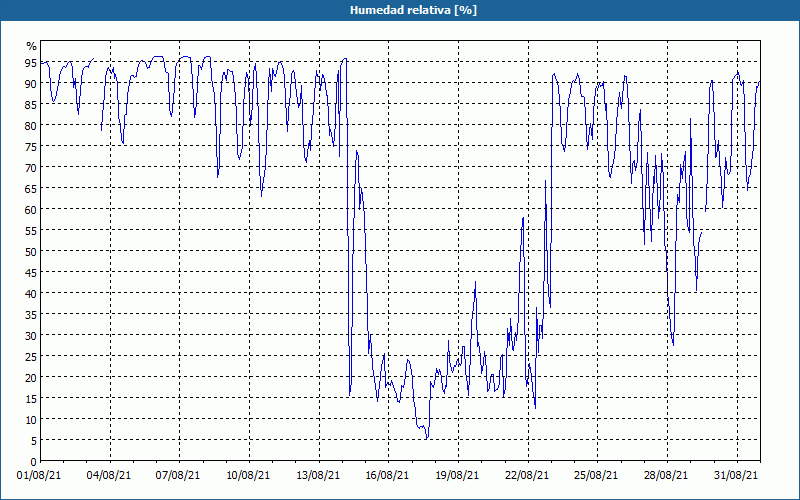This screenshot has width=800, height=500.
Task: Select the 31/08/21 date label
Action: tap(736, 476)
